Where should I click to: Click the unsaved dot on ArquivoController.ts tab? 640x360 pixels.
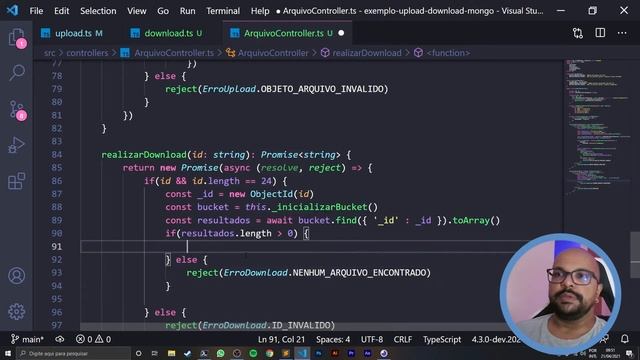[x=341, y=33]
